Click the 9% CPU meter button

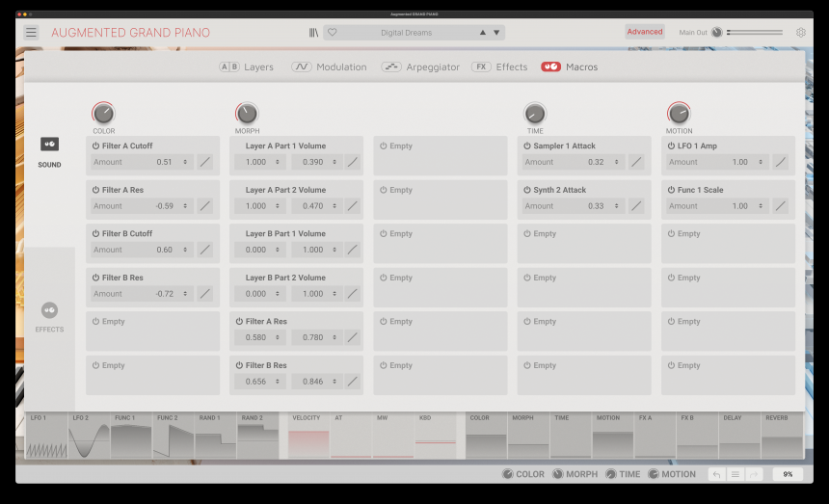(x=788, y=474)
